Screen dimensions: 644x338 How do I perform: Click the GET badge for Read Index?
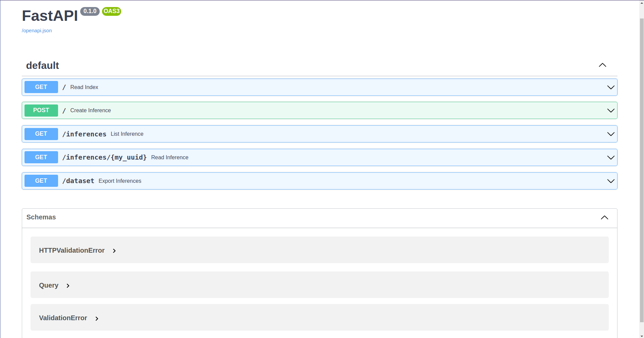click(x=41, y=87)
